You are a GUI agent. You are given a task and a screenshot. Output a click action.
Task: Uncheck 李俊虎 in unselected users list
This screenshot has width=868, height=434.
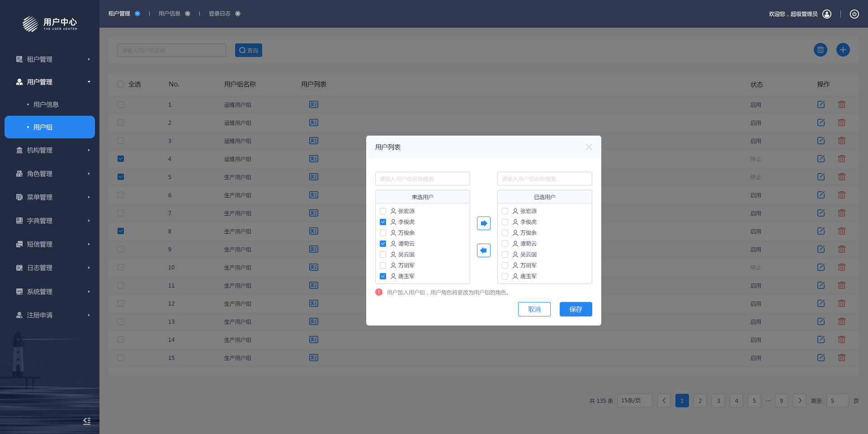click(383, 222)
